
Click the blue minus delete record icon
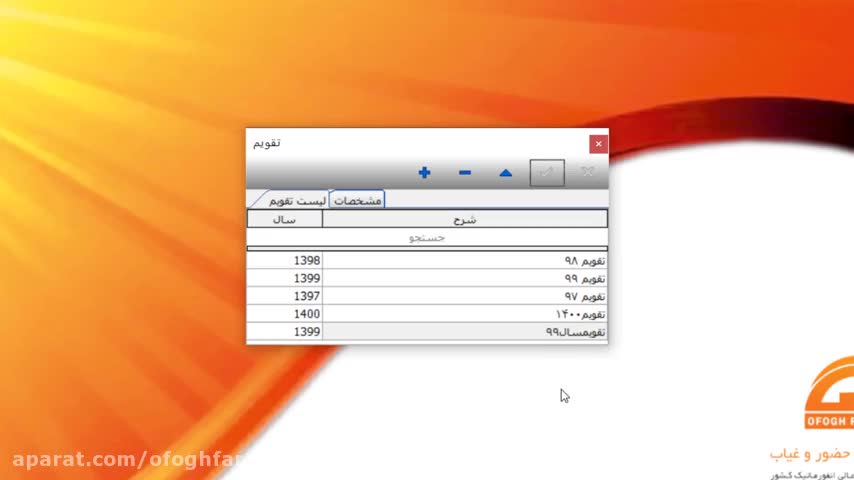[x=465, y=173]
